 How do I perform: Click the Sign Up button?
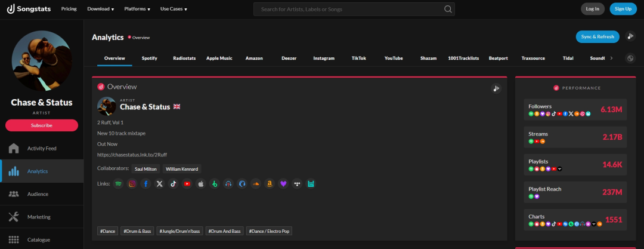point(623,9)
